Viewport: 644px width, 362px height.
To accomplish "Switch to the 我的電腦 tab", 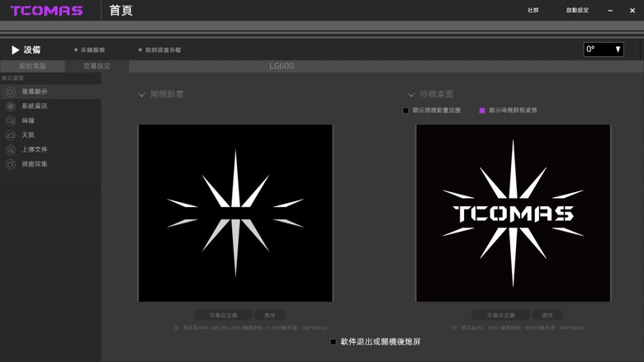I will (x=32, y=66).
